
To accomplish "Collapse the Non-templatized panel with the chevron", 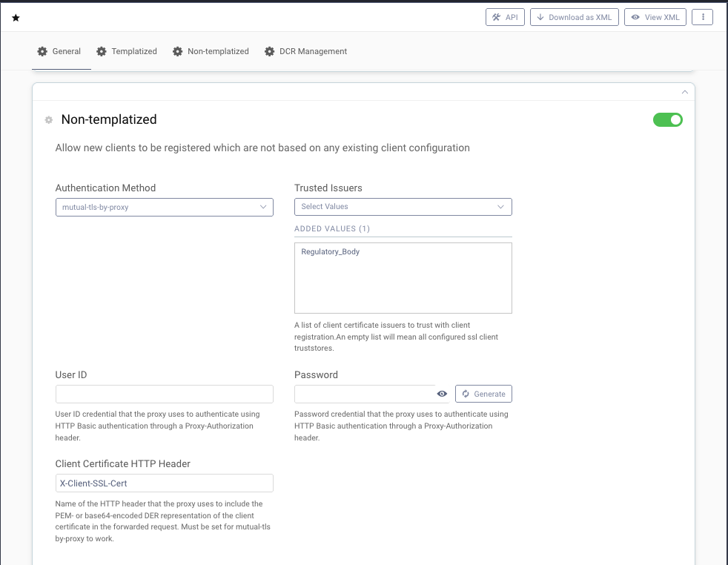I will pos(684,91).
